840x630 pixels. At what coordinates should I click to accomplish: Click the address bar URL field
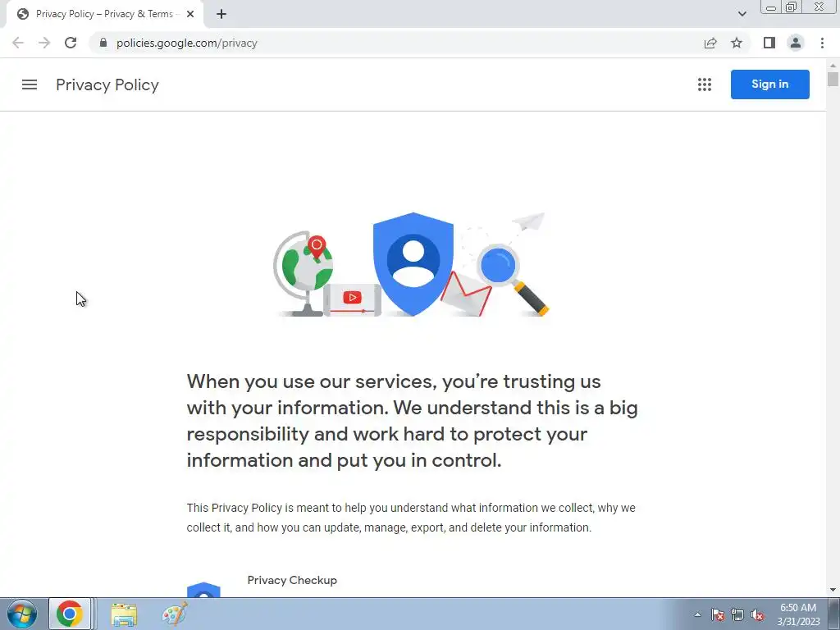tap(396, 43)
